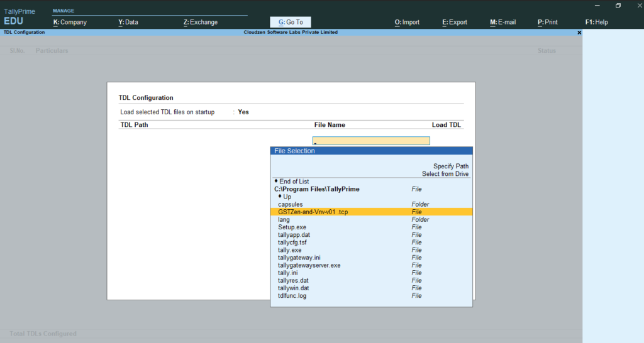Select tallygateway.ini file
This screenshot has height=343, width=644.
pos(371,258)
